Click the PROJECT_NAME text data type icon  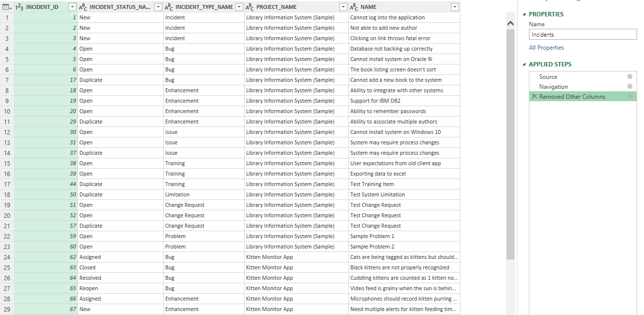coord(250,7)
